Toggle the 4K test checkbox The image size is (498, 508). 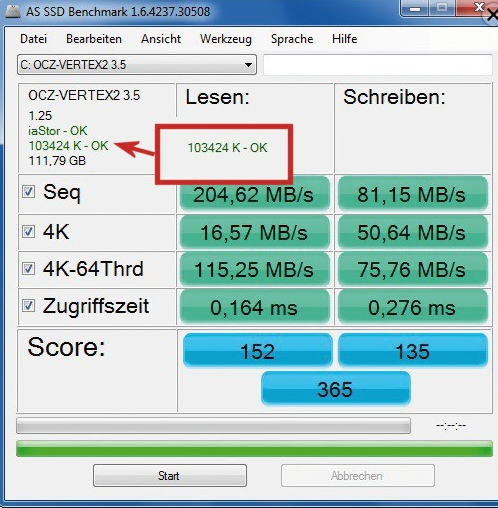28,231
